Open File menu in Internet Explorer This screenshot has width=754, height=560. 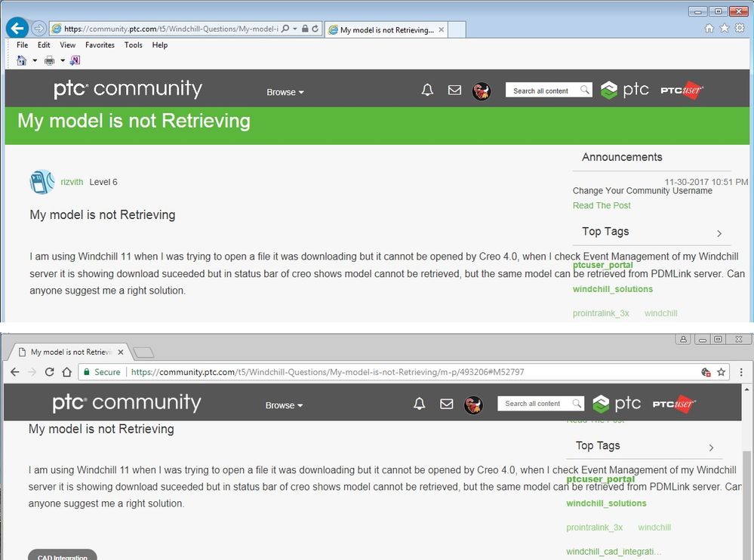[x=22, y=45]
